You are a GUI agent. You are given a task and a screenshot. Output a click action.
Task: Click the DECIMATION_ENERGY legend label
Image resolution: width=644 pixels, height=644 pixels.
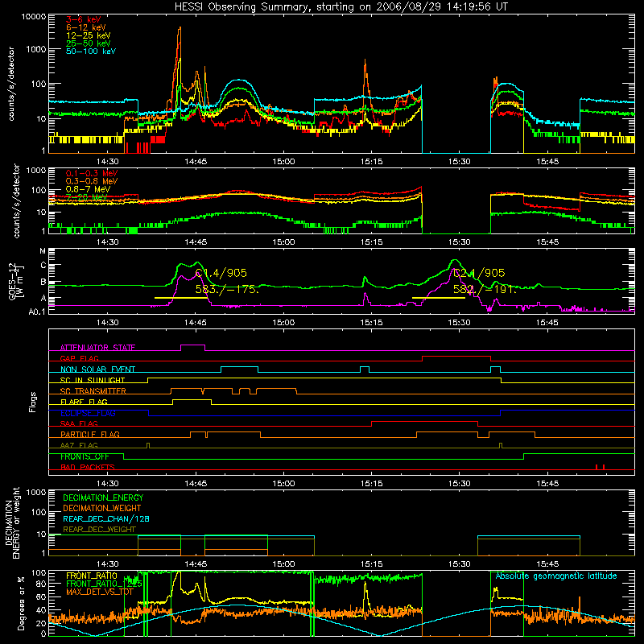pos(103,497)
